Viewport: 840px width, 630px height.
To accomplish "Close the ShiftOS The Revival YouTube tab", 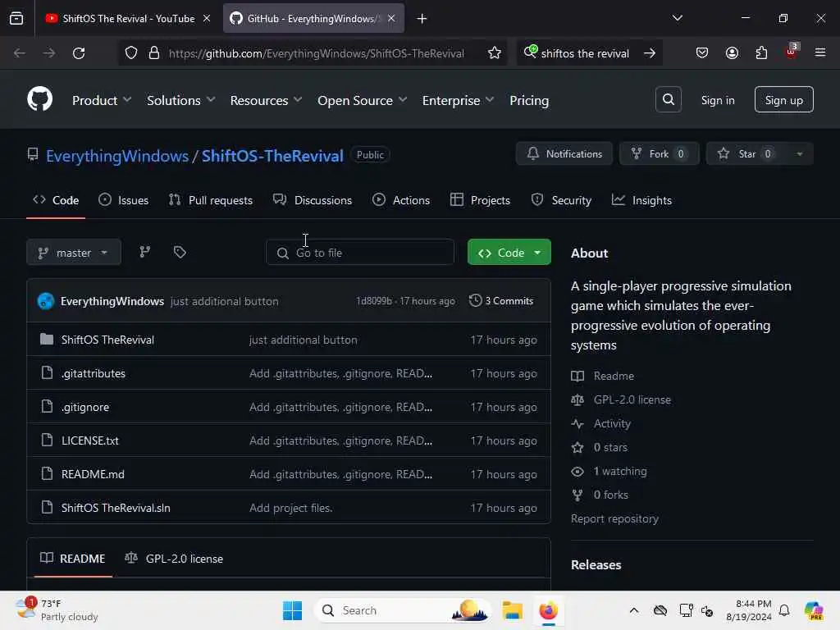I will tap(207, 18).
